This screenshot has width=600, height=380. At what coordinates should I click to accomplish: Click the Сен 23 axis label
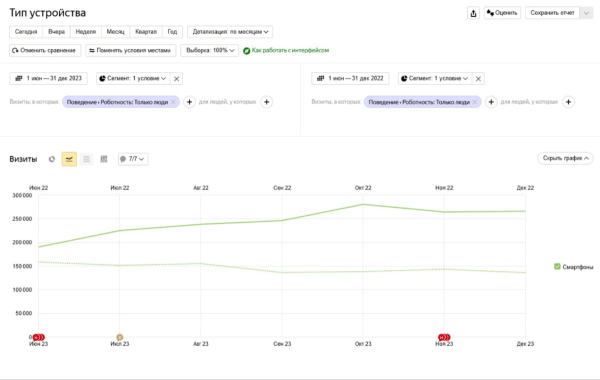click(x=282, y=344)
